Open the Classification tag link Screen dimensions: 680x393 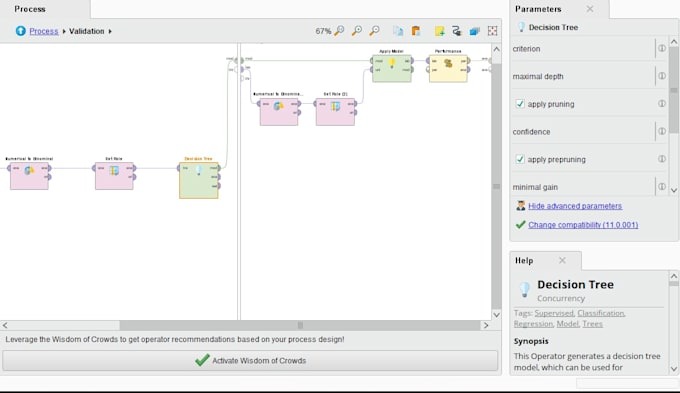[601, 313]
